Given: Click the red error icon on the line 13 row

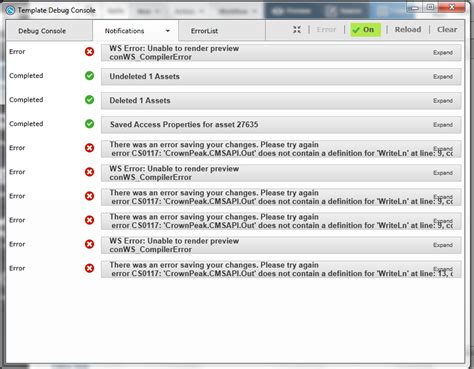Looking at the screenshot, I should tap(89, 268).
